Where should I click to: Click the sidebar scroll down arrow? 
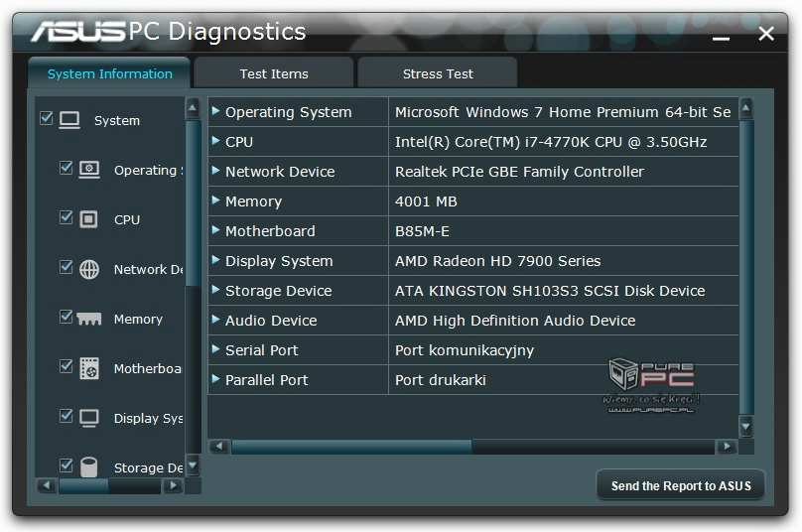coord(193,465)
